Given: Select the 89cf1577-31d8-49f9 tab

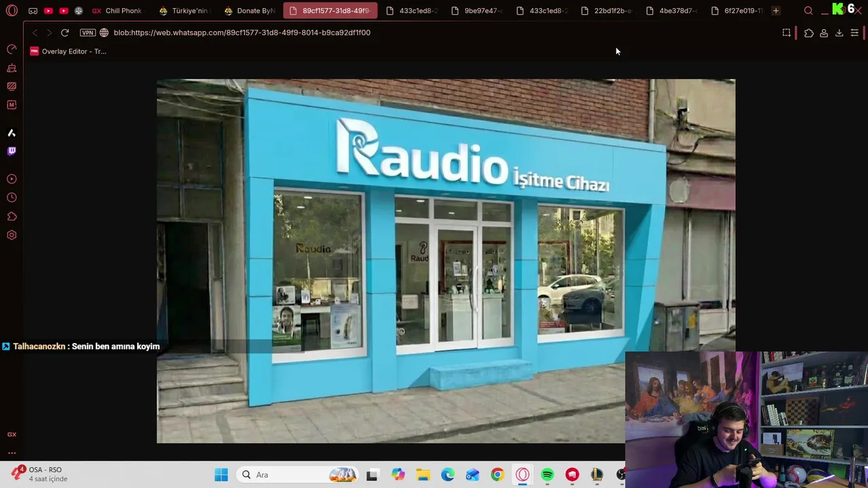Looking at the screenshot, I should 330,11.
